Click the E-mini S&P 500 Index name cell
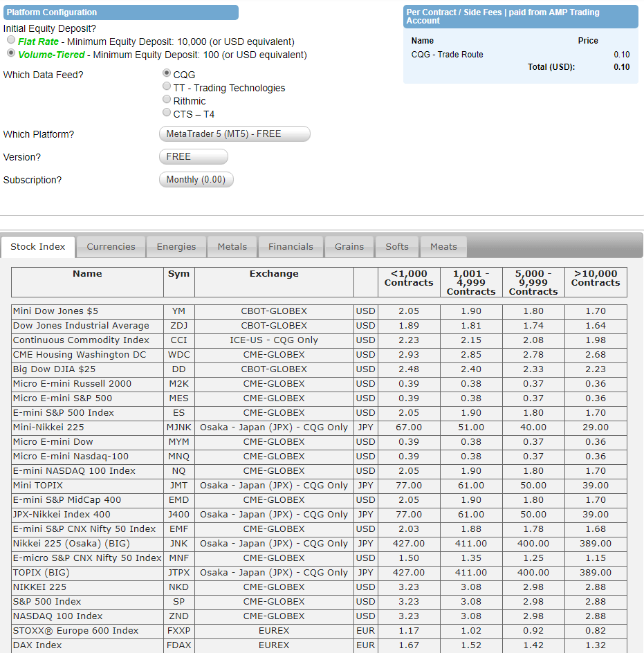Viewport: 644px width, 653px height. tap(64, 413)
